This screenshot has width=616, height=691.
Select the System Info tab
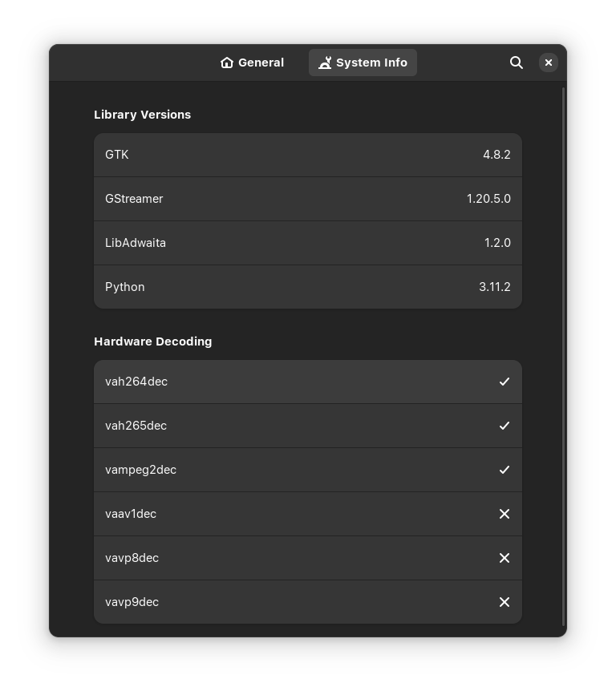(363, 63)
